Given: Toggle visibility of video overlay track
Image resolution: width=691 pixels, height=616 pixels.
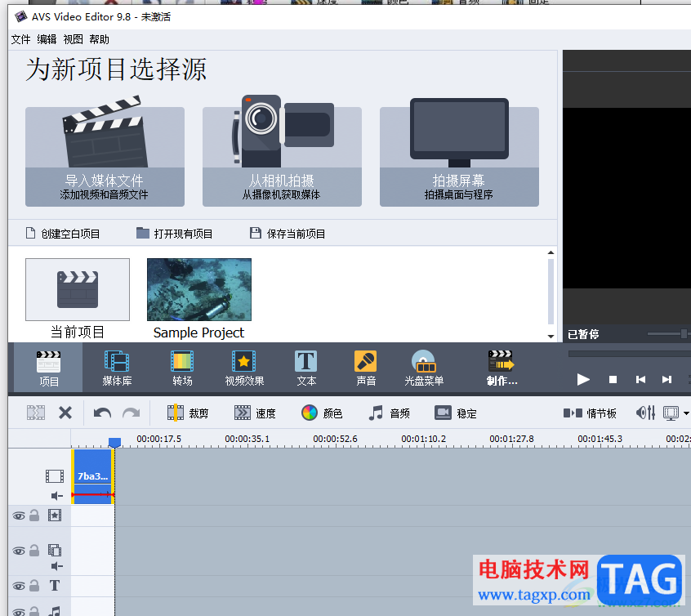Looking at the screenshot, I should point(19,551).
